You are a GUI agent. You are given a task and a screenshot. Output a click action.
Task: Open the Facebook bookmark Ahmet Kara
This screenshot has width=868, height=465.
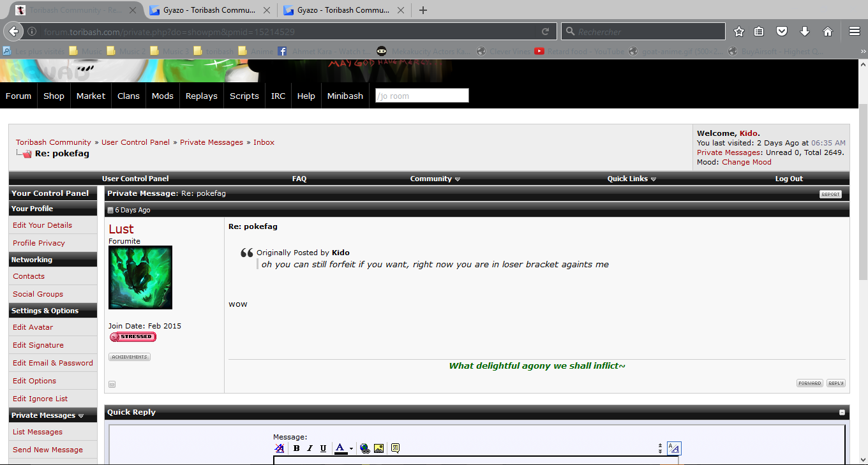click(323, 51)
